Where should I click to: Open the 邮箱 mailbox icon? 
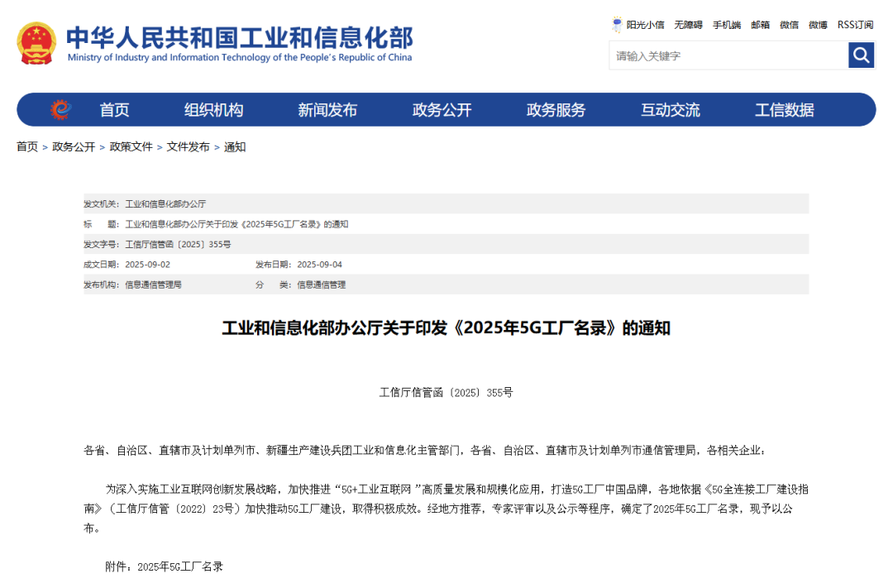(759, 25)
